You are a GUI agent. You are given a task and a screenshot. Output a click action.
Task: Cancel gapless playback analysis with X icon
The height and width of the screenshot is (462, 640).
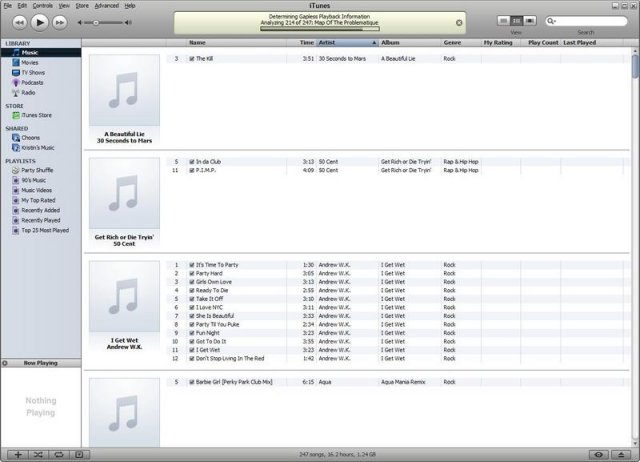(x=459, y=23)
